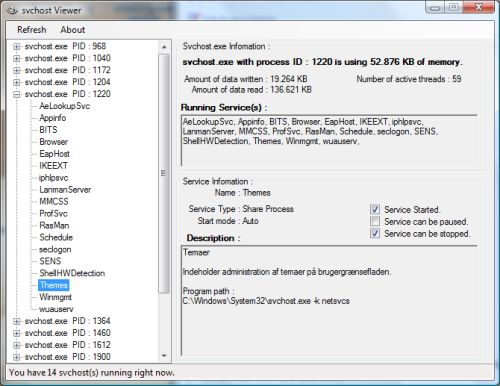Select seclogon service in tree
This screenshot has height=386, width=500.
coord(55,249)
